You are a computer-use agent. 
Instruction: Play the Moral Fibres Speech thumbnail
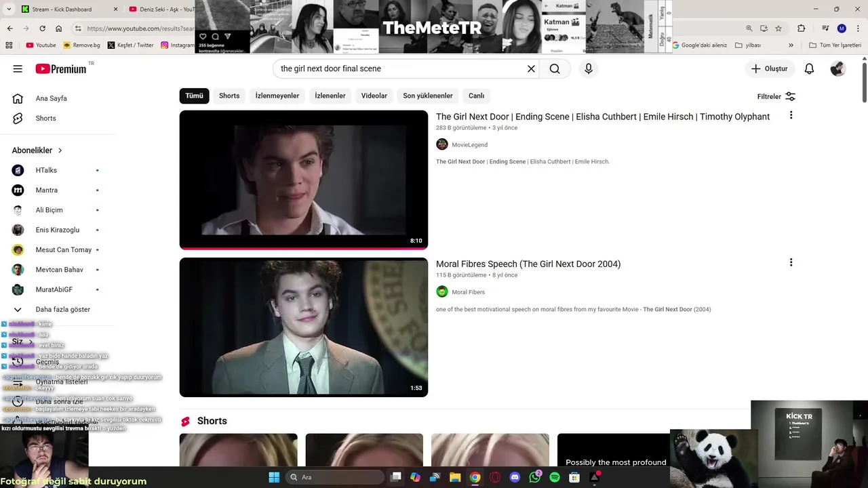click(x=304, y=327)
